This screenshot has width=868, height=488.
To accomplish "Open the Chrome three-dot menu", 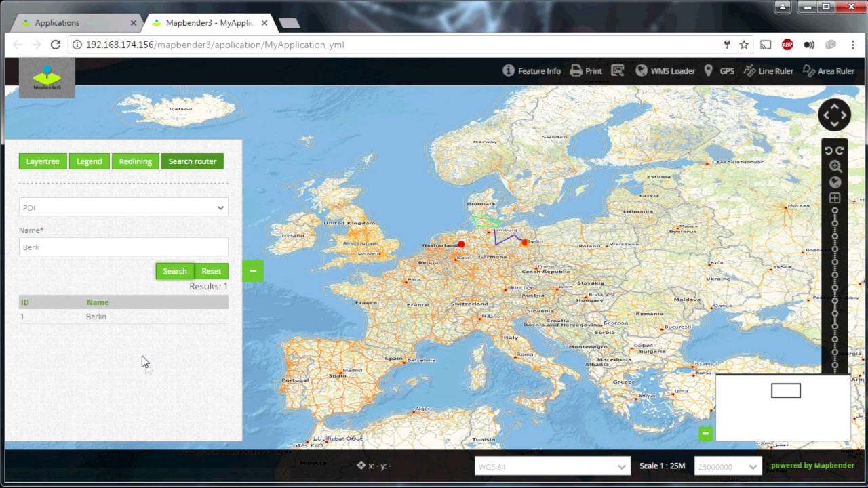I will (852, 45).
